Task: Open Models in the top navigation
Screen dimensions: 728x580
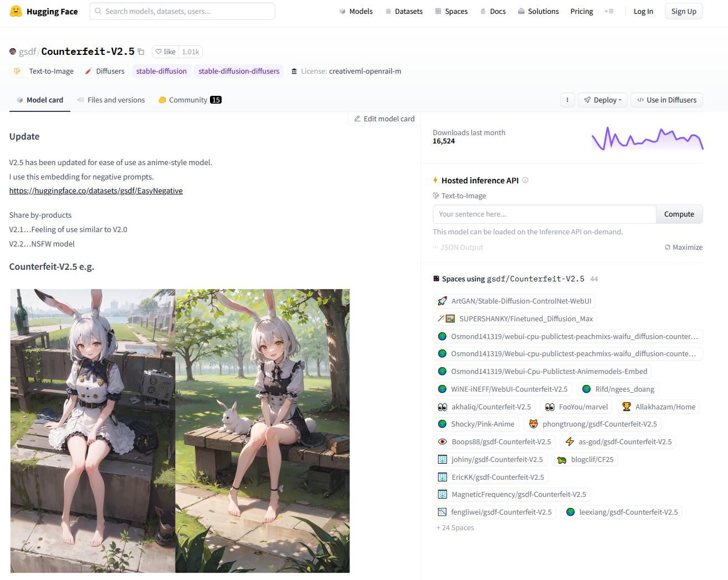Action: point(356,11)
